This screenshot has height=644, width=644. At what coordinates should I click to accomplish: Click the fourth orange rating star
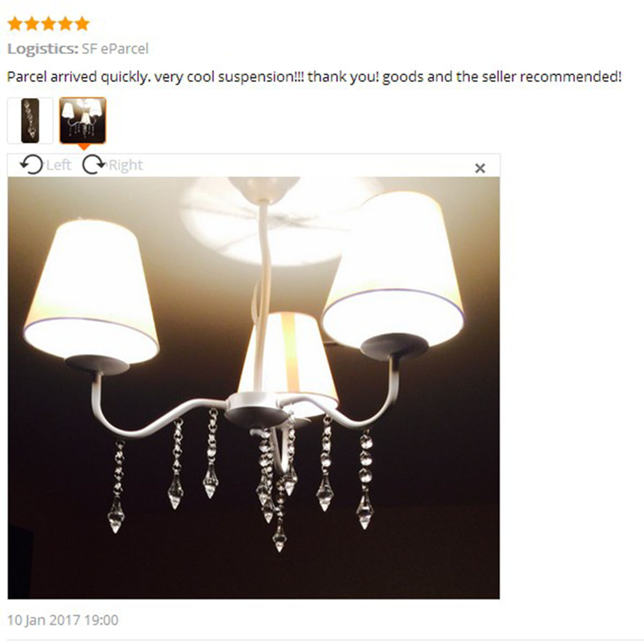[65, 24]
